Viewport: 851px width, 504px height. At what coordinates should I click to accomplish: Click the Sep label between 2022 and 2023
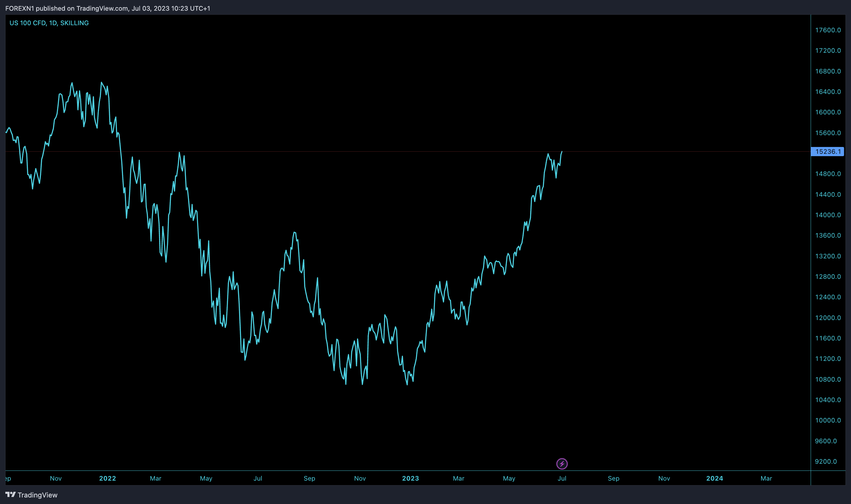[x=309, y=478]
